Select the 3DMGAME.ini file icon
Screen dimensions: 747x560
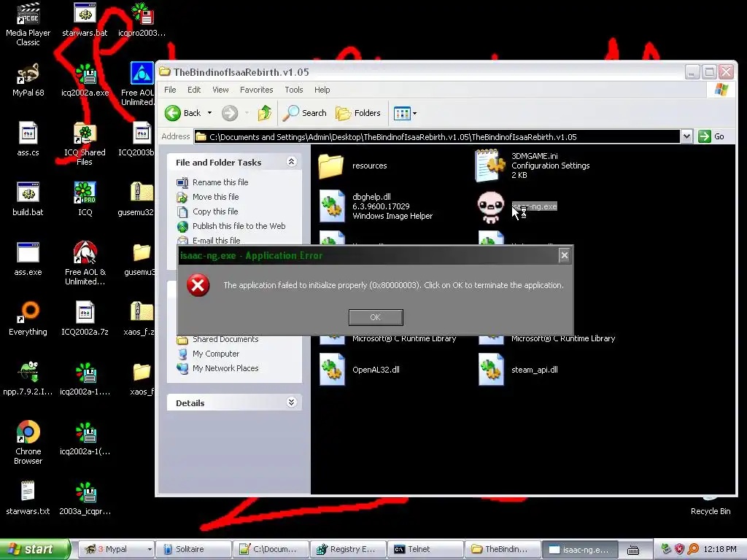(490, 166)
